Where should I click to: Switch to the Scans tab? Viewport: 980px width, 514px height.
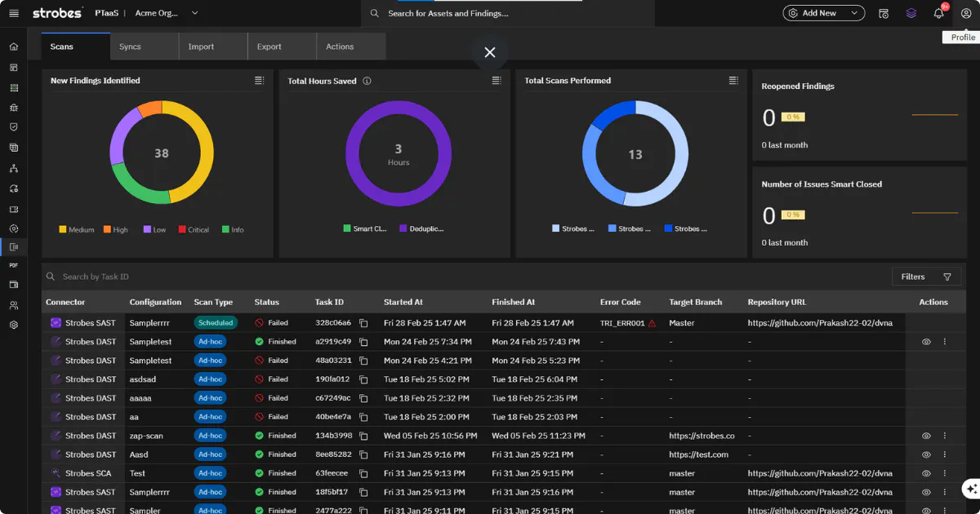(76, 47)
